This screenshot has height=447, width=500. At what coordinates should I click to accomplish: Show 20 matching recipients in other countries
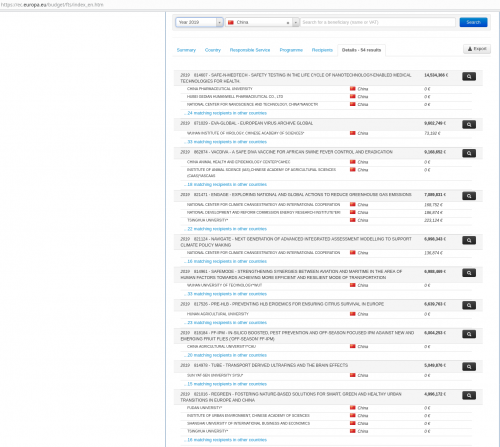(225, 355)
